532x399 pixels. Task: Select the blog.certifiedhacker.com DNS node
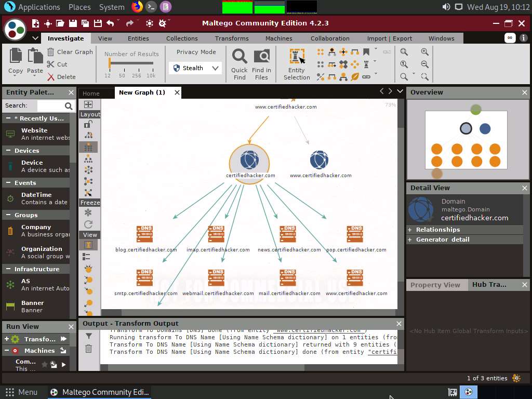click(145, 234)
